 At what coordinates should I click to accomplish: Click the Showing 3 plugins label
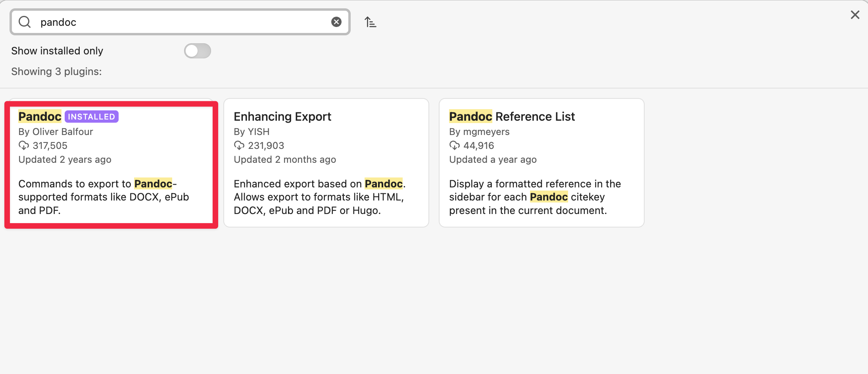click(56, 71)
